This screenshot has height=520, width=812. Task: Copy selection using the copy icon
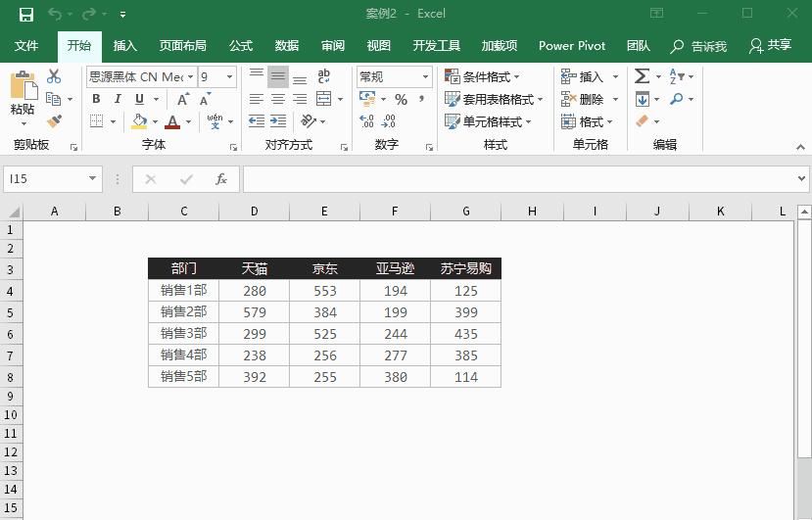(x=53, y=98)
